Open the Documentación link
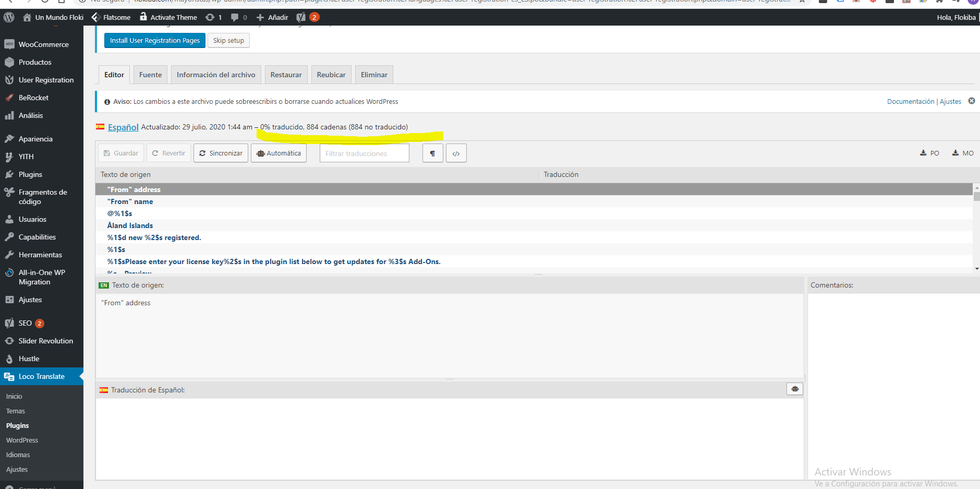This screenshot has width=980, height=489. pos(911,101)
